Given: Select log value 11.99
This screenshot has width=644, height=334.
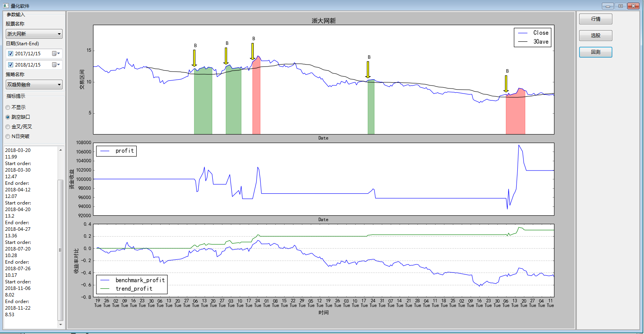Looking at the screenshot, I should 11,157.
